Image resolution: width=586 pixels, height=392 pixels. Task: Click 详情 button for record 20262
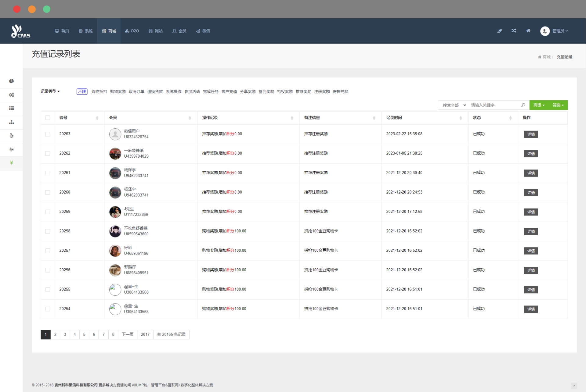(531, 154)
